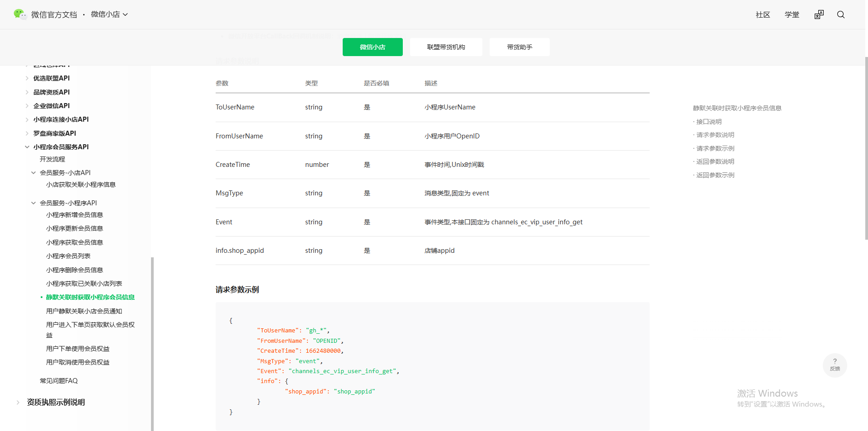
Task: Click the 请求参数示例 section heading
Action: point(237,289)
